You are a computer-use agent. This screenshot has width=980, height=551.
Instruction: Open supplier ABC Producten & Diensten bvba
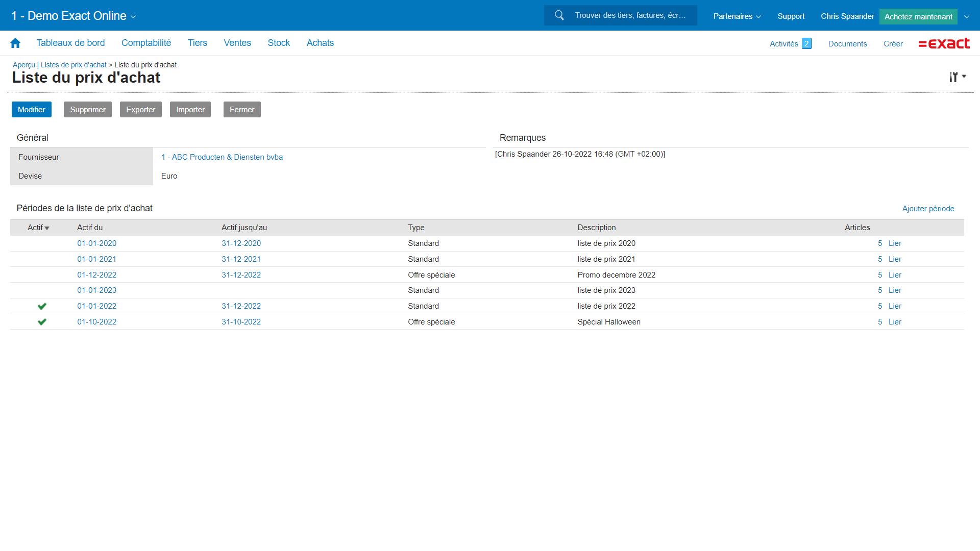(222, 157)
